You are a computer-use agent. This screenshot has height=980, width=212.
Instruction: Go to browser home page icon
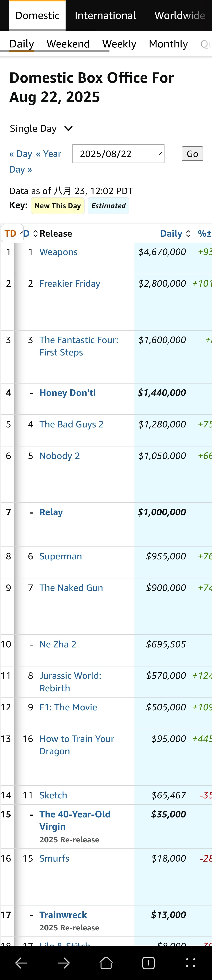[x=106, y=963]
